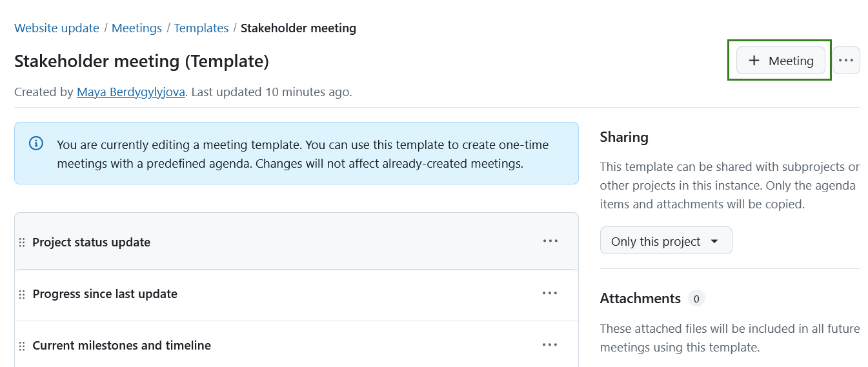Screen dimensions: 868x367
Task: Click drag handle for Progress since last update
Action: (x=22, y=294)
